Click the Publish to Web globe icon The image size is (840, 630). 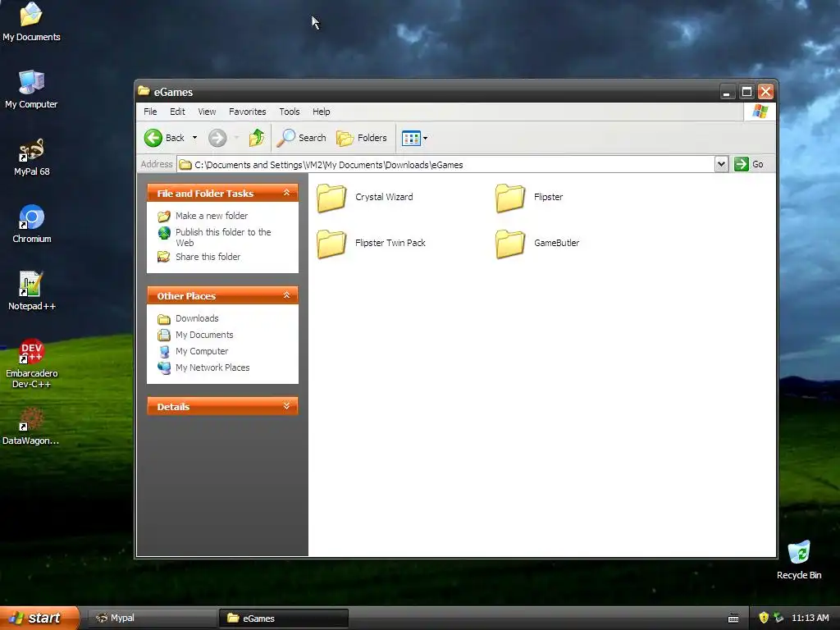(164, 233)
